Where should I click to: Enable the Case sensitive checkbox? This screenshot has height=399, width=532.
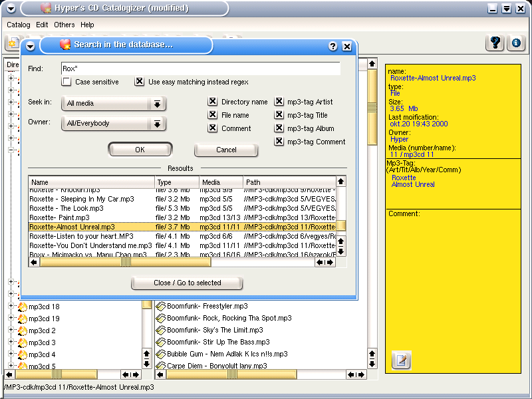click(66, 82)
